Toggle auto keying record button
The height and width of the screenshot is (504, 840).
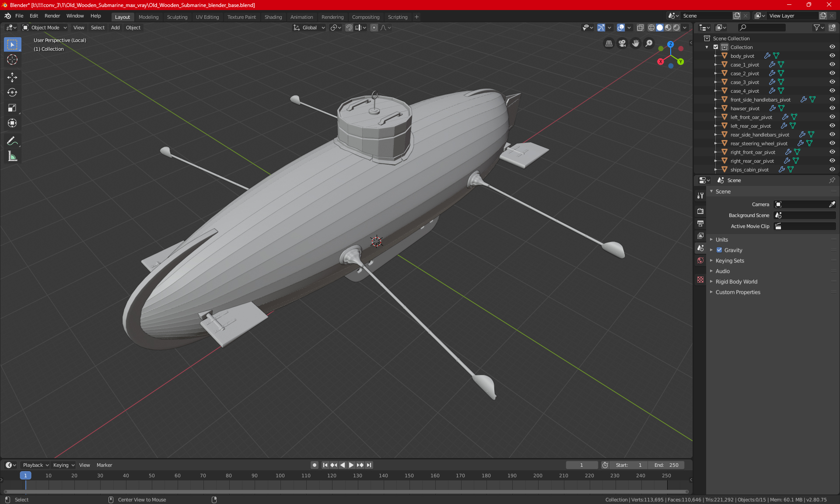pyautogui.click(x=314, y=465)
